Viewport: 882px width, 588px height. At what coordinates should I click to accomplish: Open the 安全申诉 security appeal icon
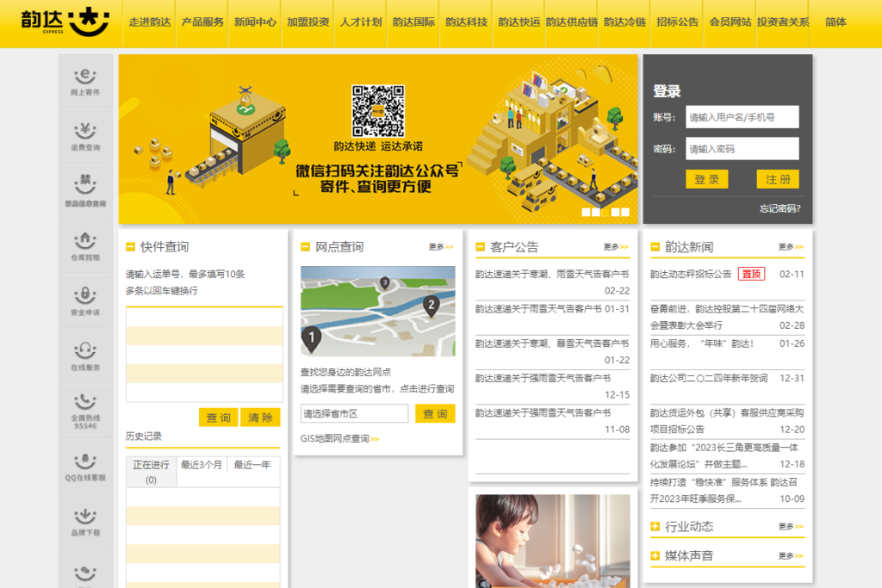[85, 301]
